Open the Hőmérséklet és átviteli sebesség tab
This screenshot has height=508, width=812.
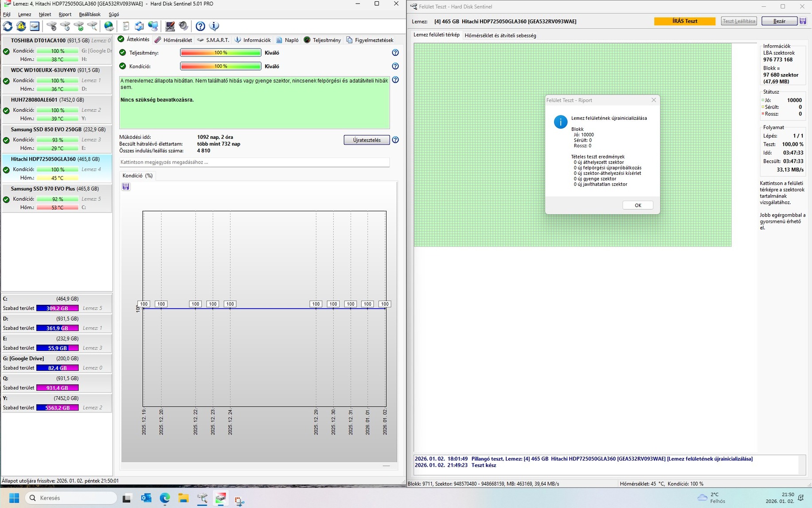click(x=500, y=35)
